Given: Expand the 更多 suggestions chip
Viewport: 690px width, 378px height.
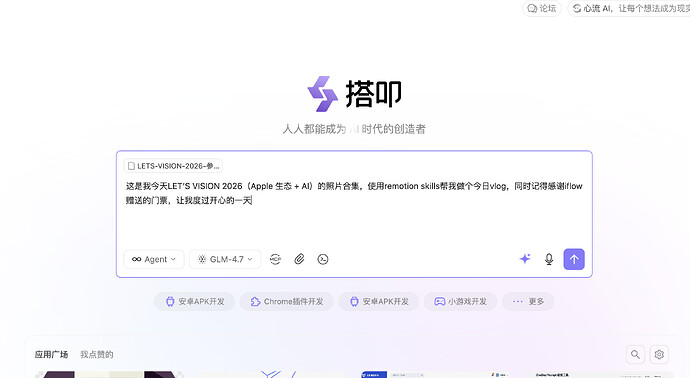Looking at the screenshot, I should [528, 301].
